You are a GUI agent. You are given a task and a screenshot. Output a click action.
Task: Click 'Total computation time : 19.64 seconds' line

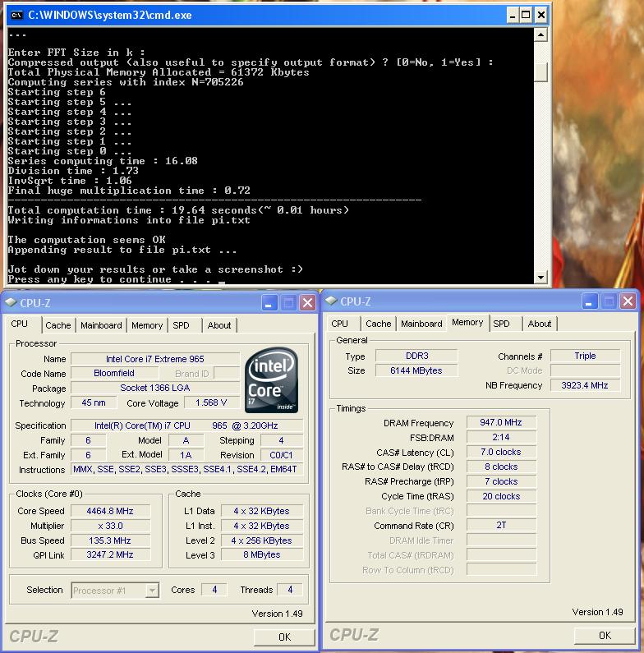coord(178,210)
